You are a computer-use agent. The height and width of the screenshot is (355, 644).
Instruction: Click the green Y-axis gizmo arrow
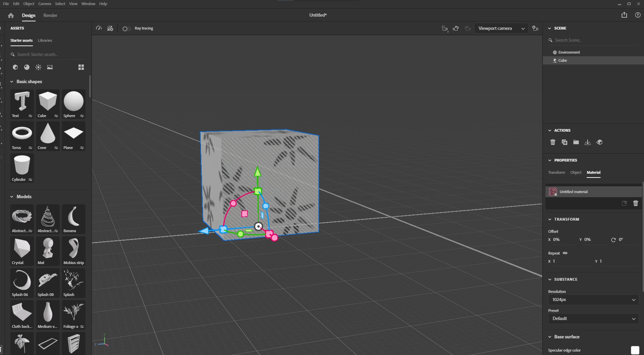click(x=258, y=171)
